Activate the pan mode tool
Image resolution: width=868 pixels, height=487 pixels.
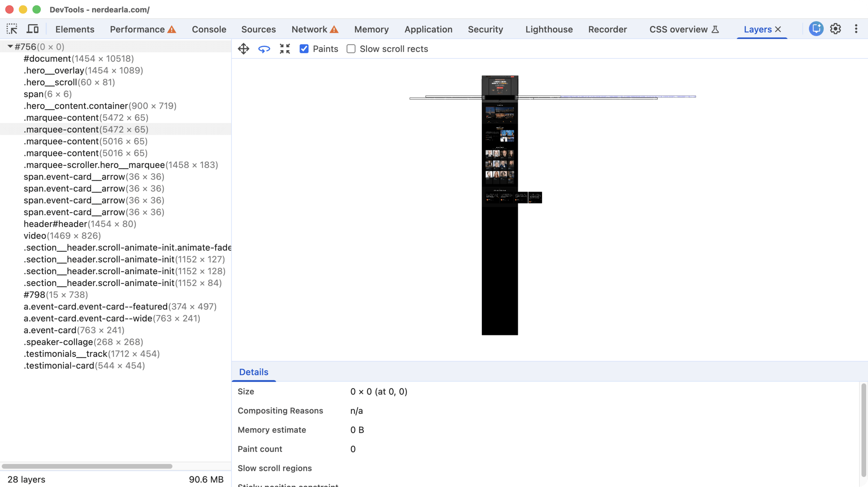pyautogui.click(x=244, y=49)
